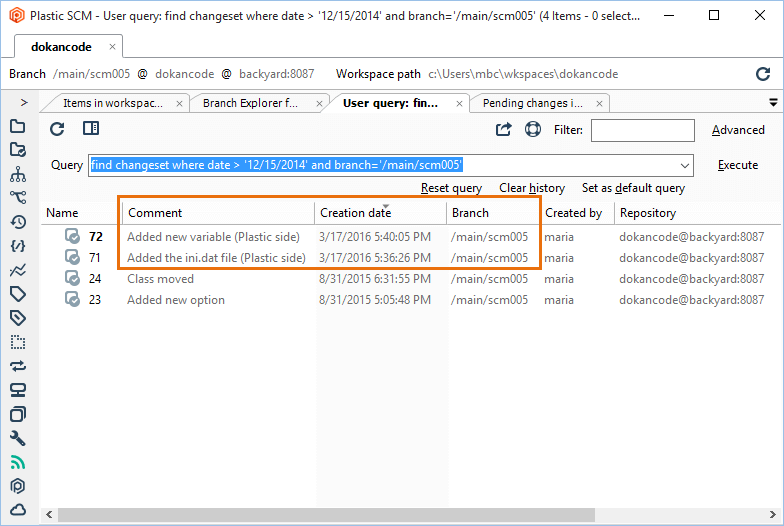Click the Reset query link

tap(451, 188)
